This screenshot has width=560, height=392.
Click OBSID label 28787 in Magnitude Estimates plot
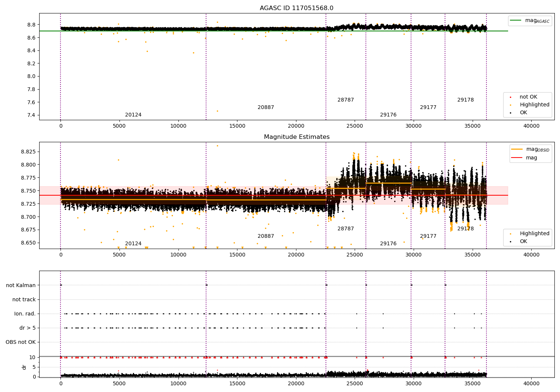346,229
